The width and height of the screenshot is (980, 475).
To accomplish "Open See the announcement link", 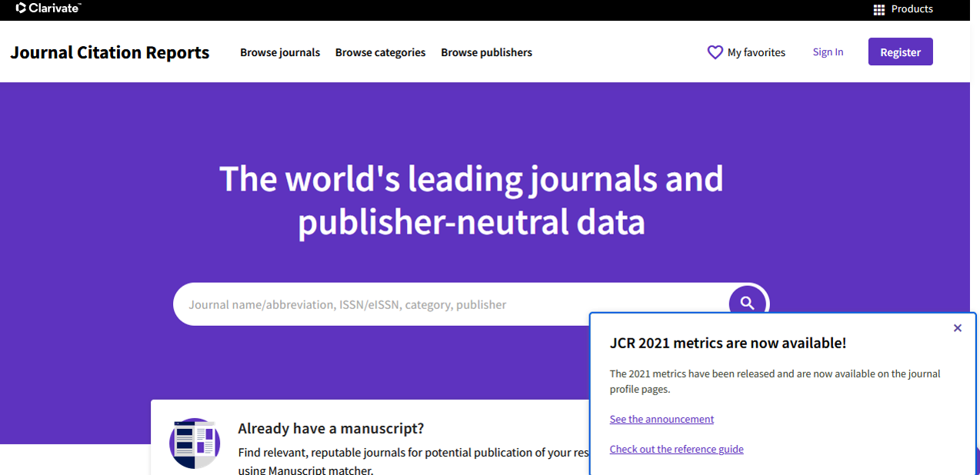I will click(x=662, y=419).
